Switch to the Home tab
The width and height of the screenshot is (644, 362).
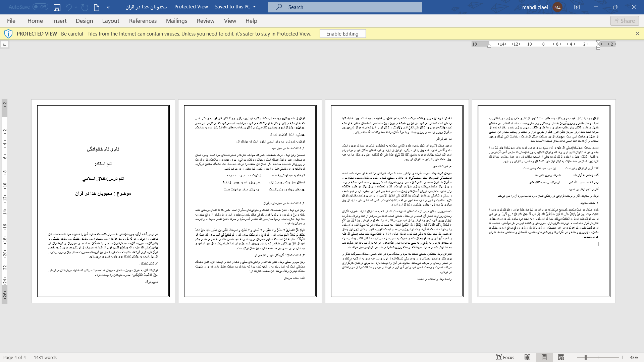tap(35, 21)
